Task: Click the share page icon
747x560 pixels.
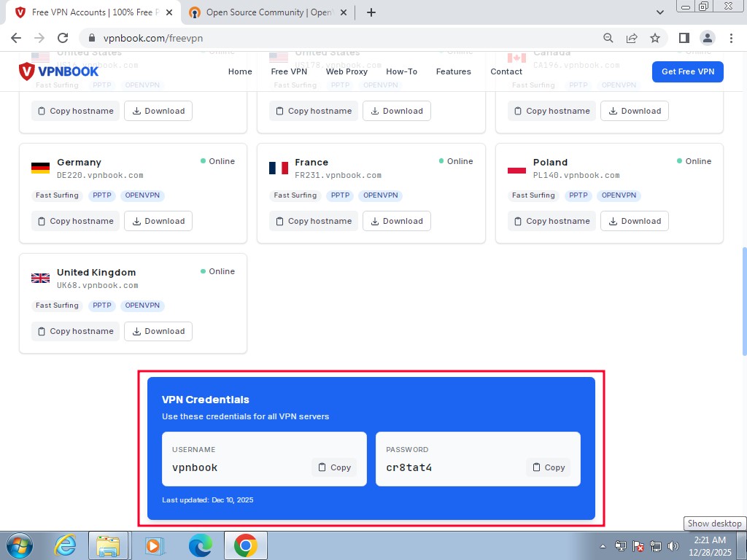Action: (632, 38)
